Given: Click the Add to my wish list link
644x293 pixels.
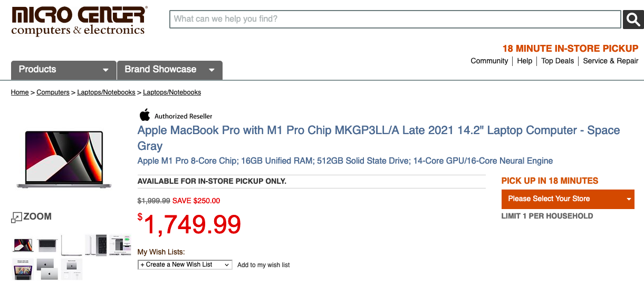Looking at the screenshot, I should 263,265.
